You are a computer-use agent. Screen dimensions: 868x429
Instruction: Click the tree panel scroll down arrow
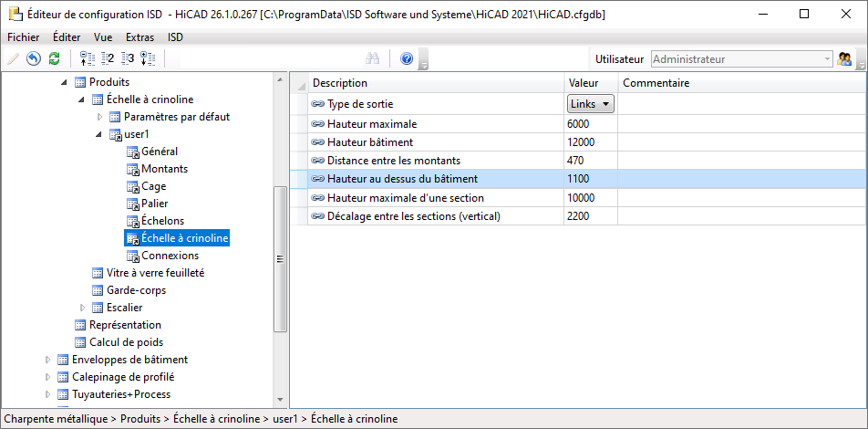(280, 400)
